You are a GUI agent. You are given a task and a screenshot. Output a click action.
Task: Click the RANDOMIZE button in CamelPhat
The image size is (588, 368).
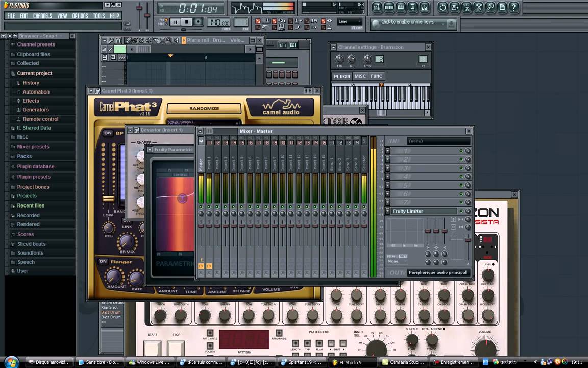click(x=204, y=108)
